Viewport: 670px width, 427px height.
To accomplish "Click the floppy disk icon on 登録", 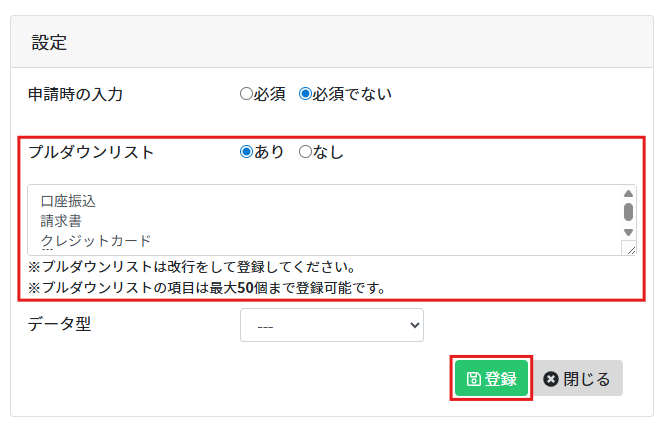I will pyautogui.click(x=474, y=379).
